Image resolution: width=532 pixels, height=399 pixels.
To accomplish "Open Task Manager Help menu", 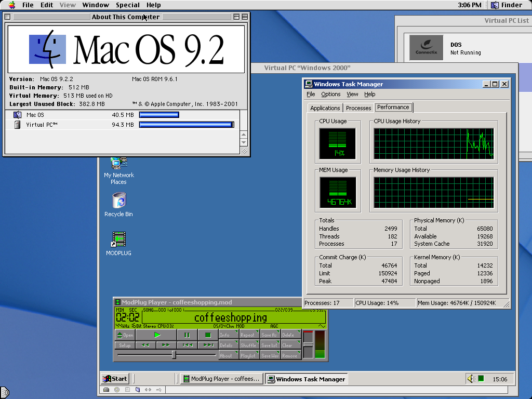I will tap(369, 94).
